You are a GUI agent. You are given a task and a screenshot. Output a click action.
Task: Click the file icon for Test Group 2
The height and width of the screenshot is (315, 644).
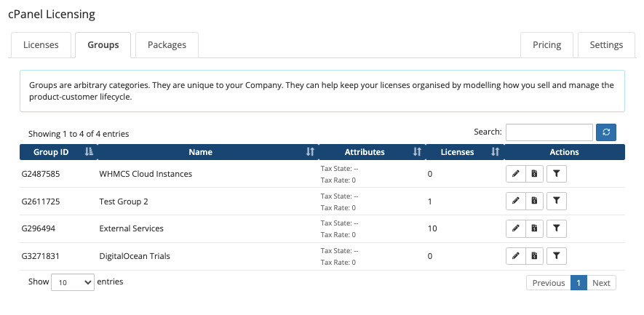[x=534, y=202]
